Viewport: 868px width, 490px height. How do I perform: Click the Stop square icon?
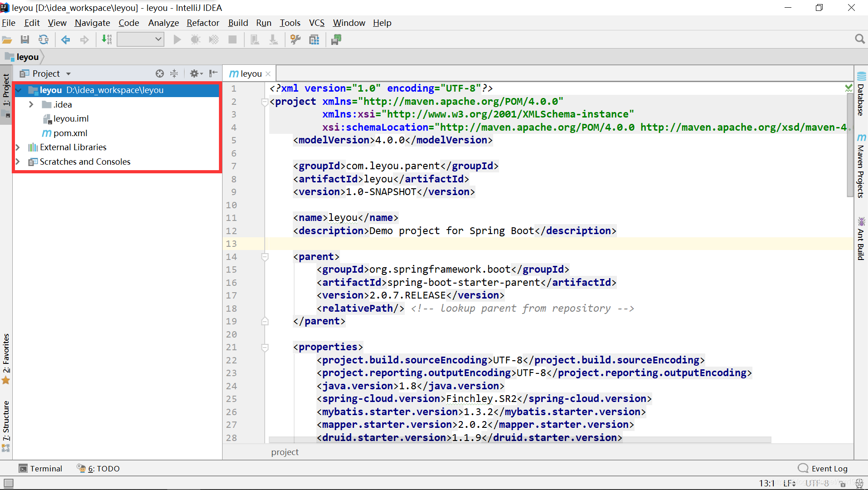click(233, 40)
